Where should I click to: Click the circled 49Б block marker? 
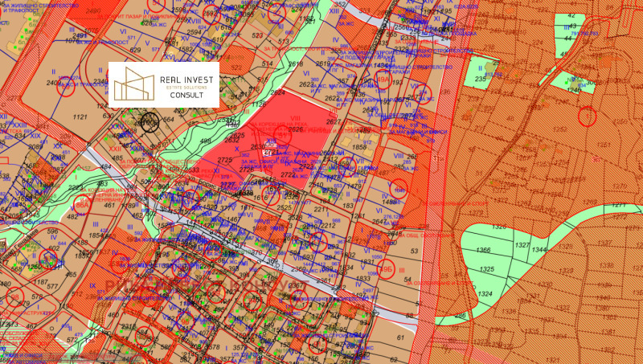[386, 269]
